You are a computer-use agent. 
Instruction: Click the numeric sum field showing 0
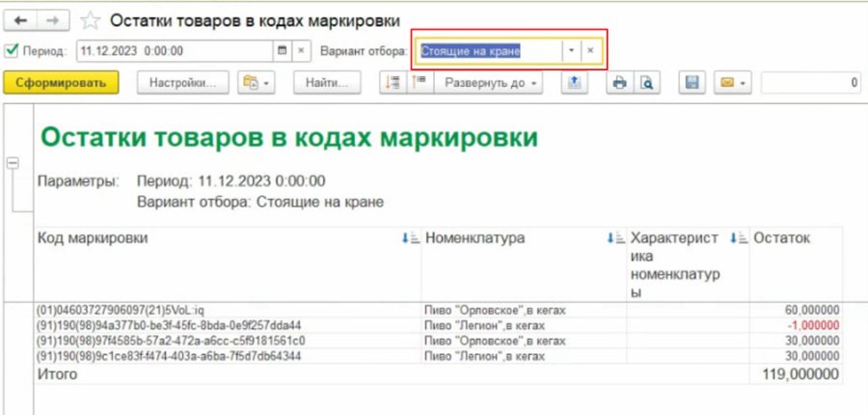pos(811,83)
